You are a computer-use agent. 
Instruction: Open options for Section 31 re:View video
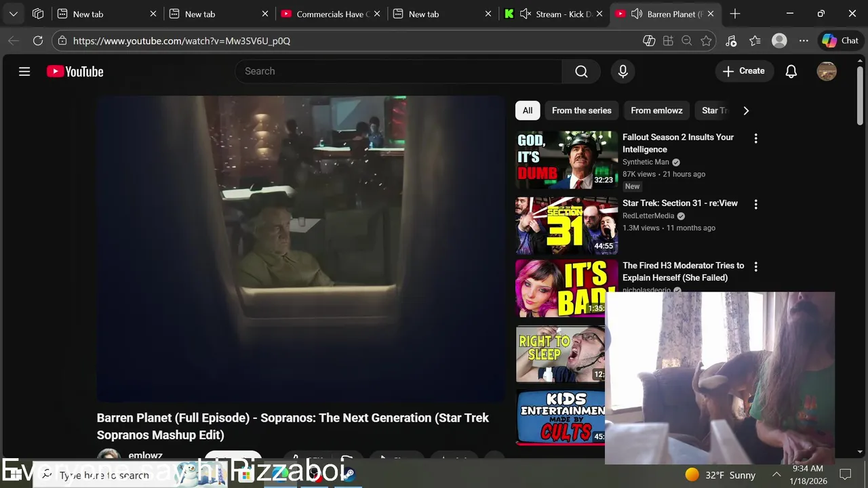(x=755, y=204)
